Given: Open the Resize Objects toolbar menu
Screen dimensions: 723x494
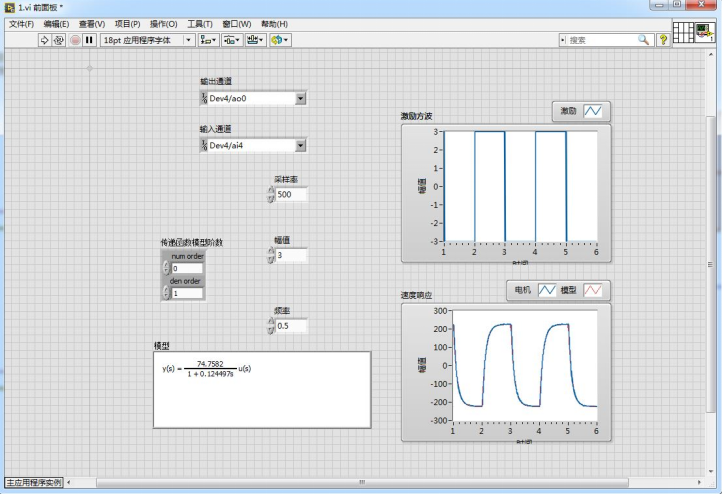Looking at the screenshot, I should point(255,40).
